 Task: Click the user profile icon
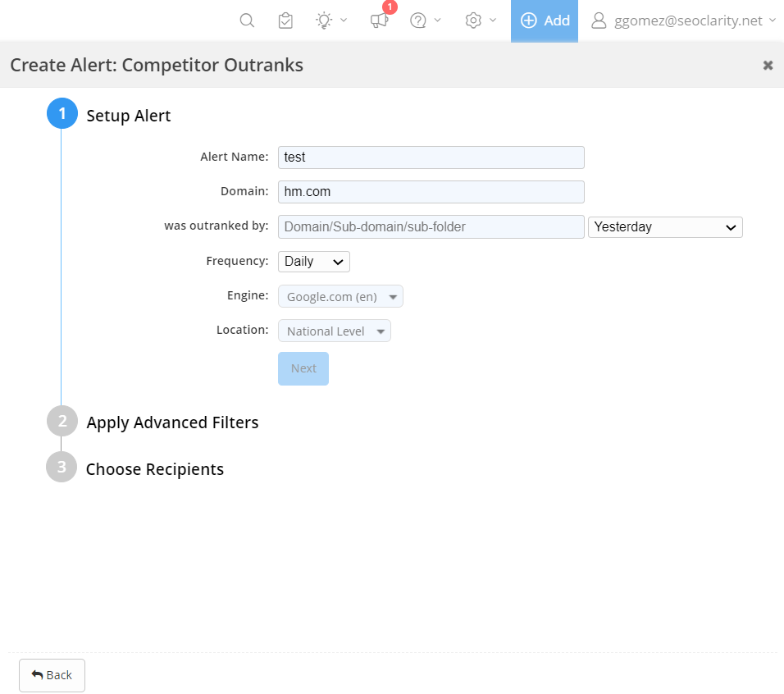tap(599, 21)
